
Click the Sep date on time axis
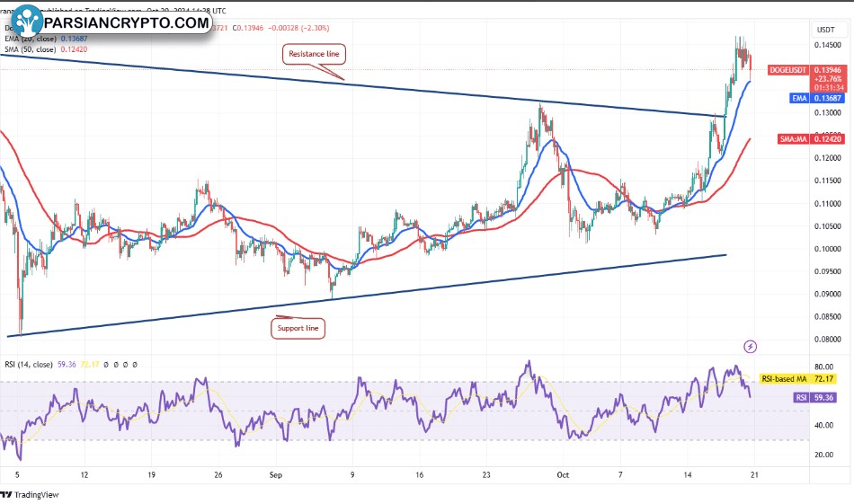click(x=276, y=474)
